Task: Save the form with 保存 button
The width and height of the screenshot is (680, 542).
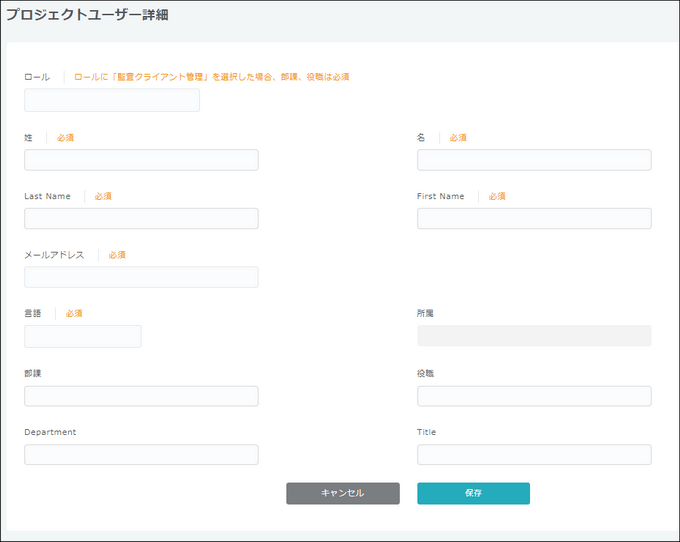Action: (x=473, y=493)
